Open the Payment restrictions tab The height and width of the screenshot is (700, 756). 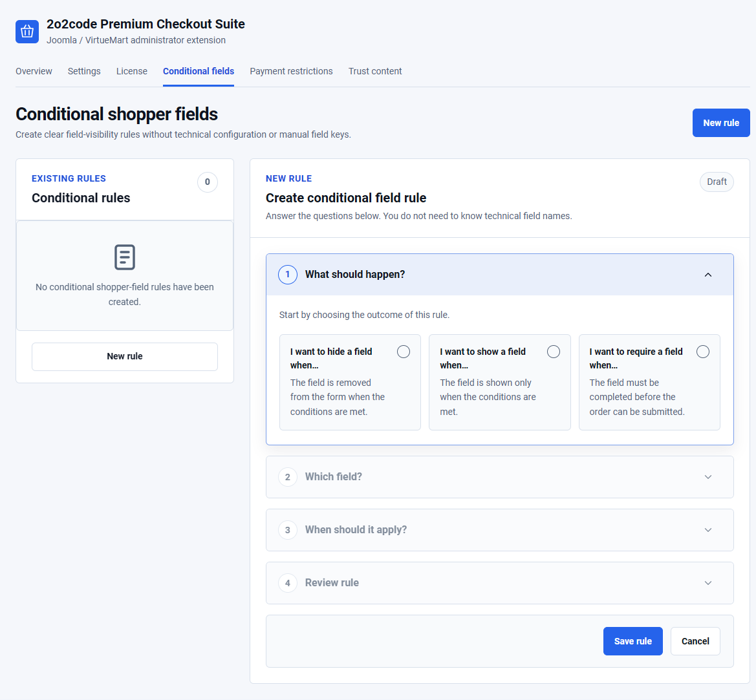click(x=291, y=71)
